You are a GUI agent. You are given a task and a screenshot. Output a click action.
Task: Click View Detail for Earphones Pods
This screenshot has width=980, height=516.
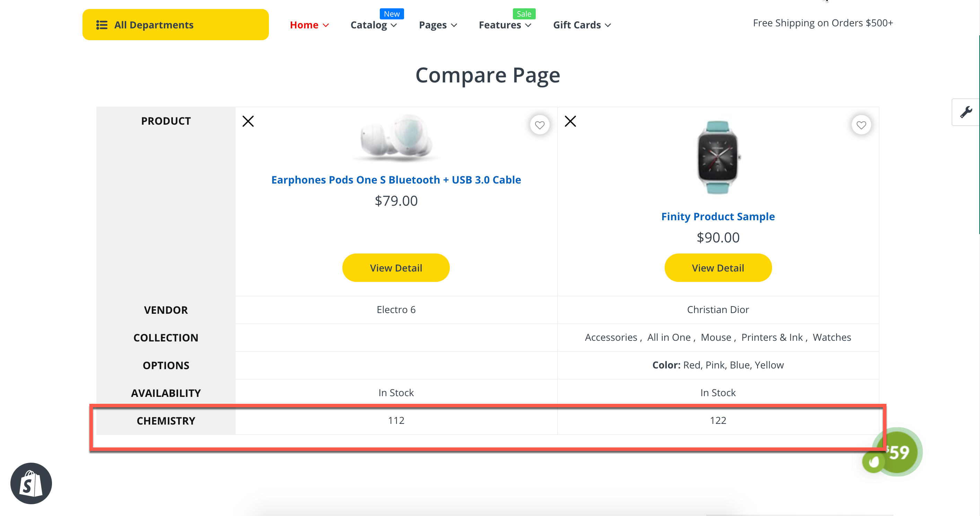pos(396,268)
